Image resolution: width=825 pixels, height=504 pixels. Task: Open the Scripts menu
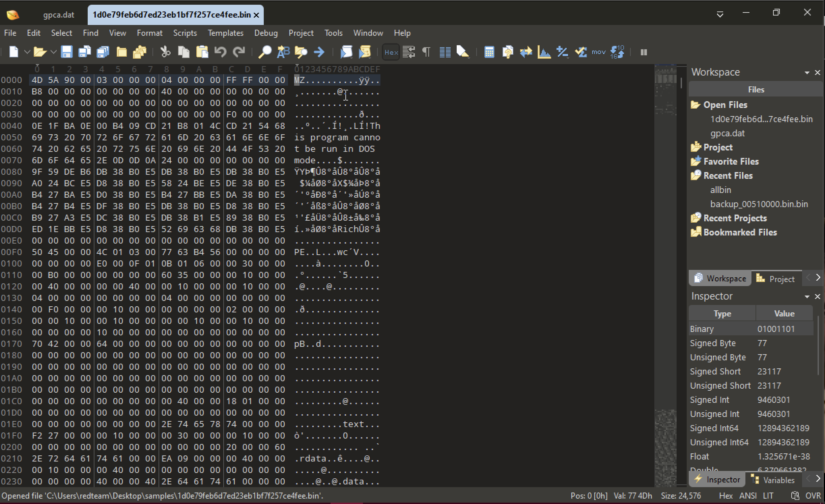coord(185,33)
